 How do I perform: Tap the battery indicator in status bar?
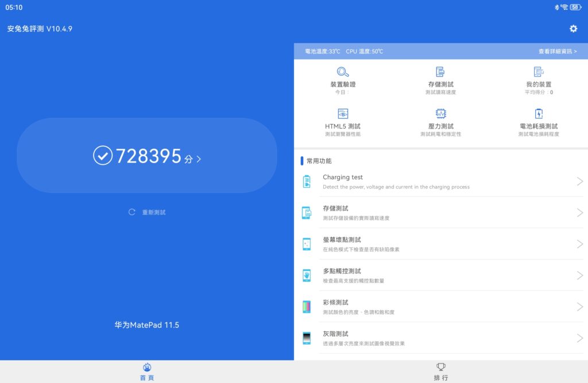(575, 7)
